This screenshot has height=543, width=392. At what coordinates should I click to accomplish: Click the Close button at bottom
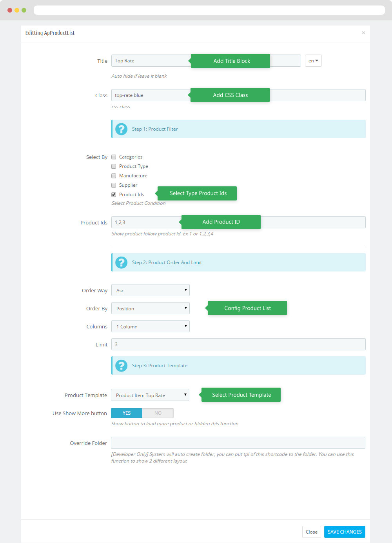click(x=312, y=532)
